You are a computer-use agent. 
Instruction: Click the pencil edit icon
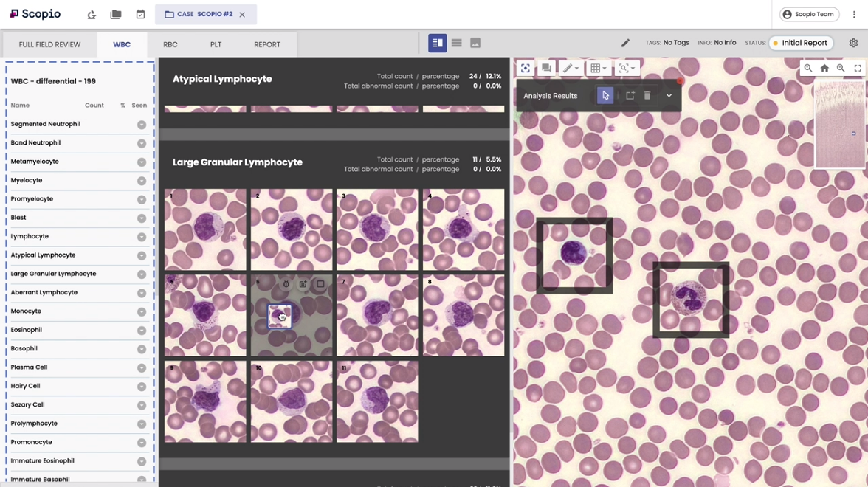click(625, 43)
